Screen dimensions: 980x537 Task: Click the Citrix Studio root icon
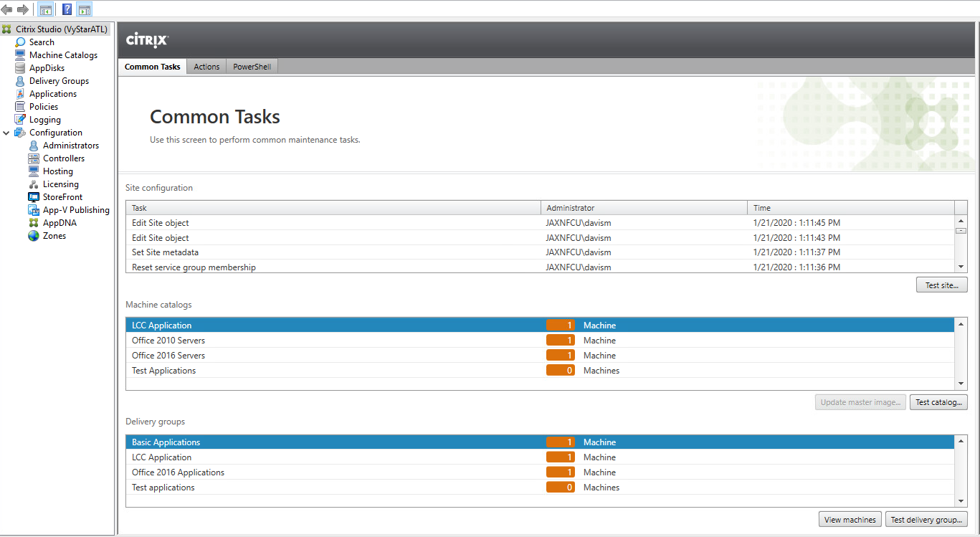7,29
